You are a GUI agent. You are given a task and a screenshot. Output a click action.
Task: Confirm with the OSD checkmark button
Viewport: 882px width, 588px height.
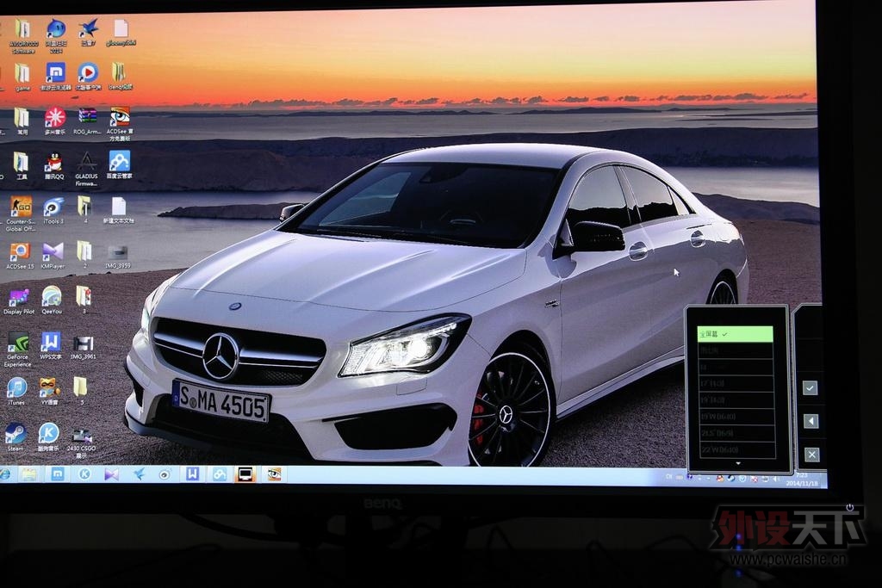pos(810,388)
